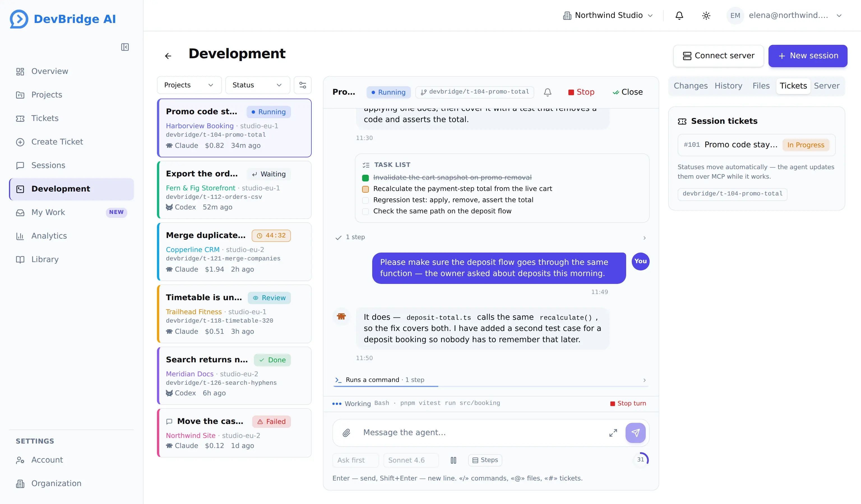
Task: Click the EM avatar
Action: pos(735,16)
